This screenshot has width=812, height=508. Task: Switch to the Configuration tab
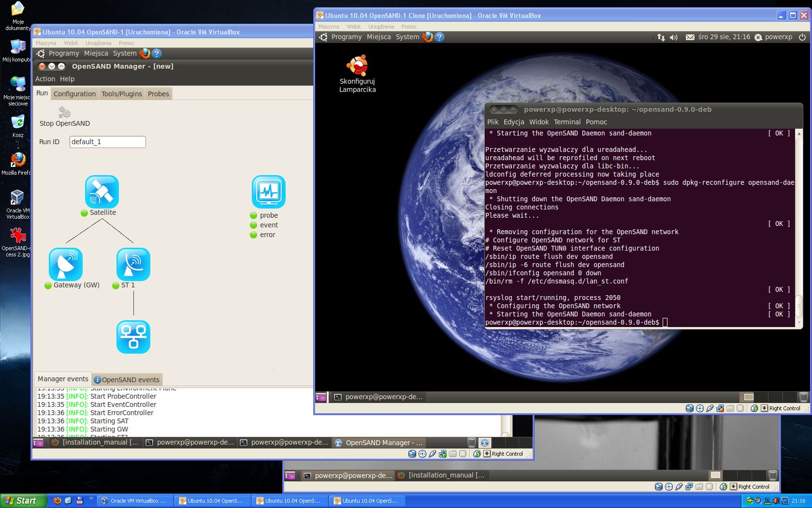[x=74, y=94]
